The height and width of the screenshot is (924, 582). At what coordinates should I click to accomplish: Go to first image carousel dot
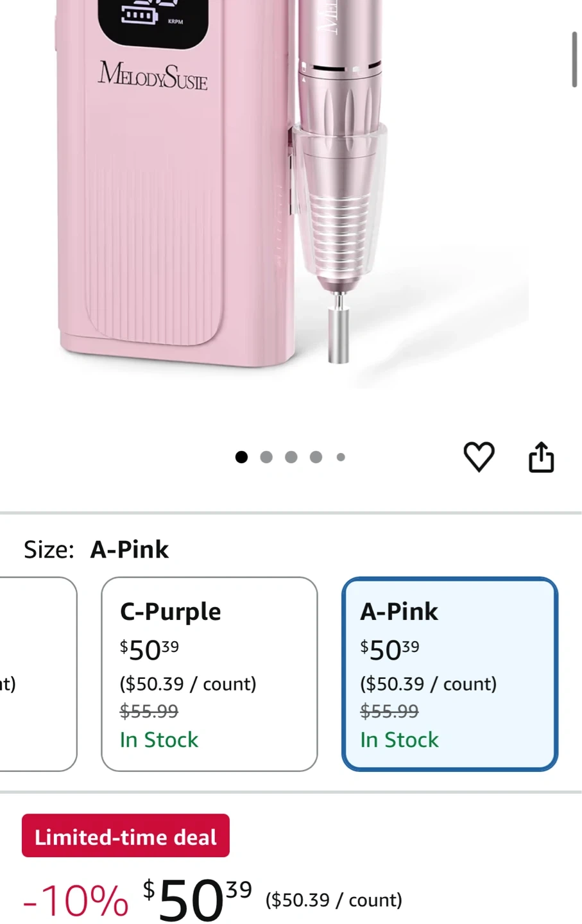(241, 457)
